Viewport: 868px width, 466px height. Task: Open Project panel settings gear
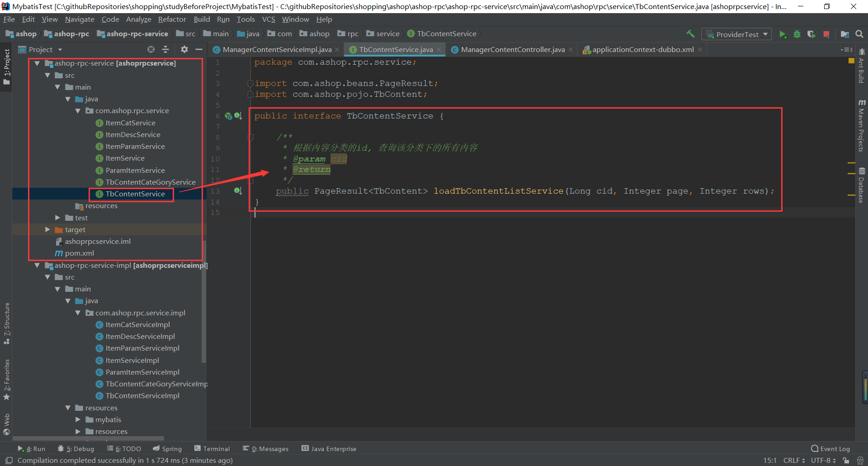[x=184, y=49]
